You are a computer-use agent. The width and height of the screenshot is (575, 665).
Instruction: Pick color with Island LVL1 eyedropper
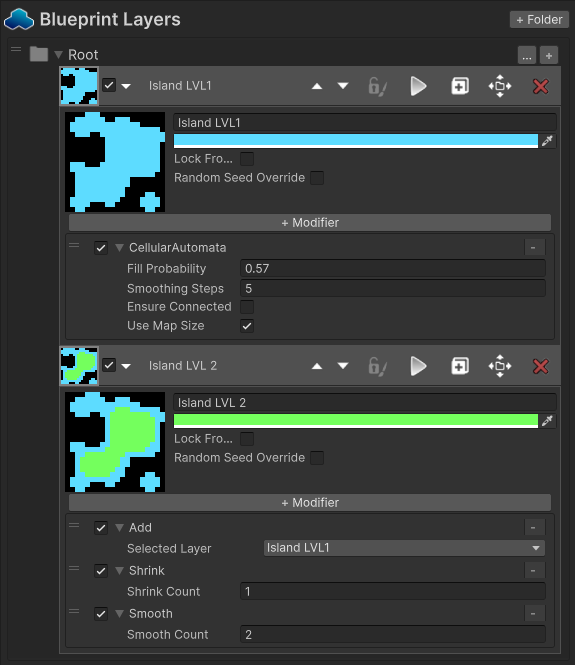pos(547,141)
